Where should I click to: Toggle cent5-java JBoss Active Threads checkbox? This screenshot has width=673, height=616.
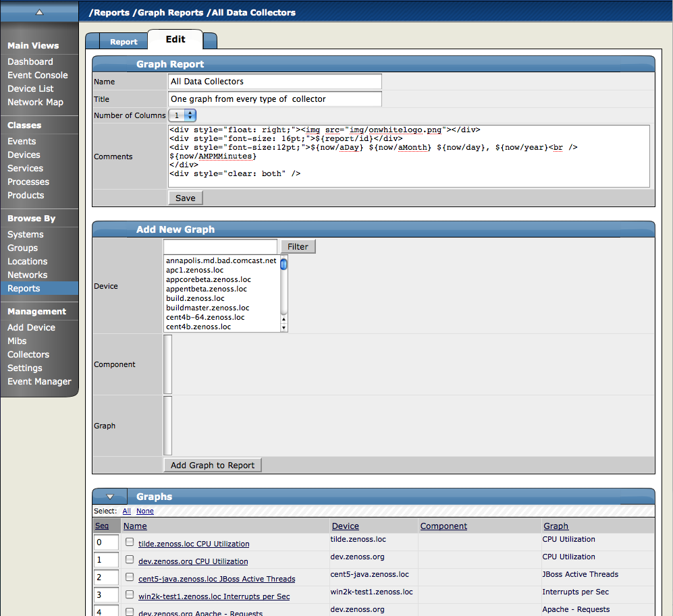click(x=130, y=577)
